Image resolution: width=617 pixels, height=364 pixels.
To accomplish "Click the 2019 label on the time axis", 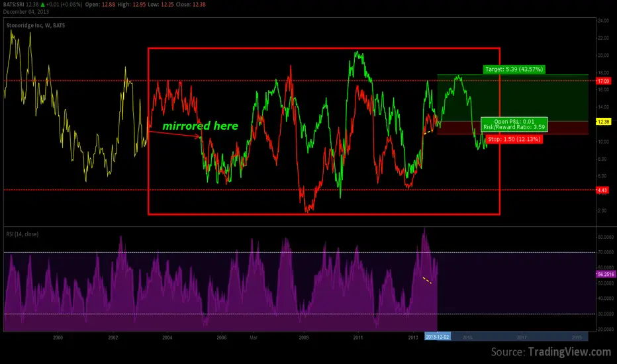I will pos(577,338).
